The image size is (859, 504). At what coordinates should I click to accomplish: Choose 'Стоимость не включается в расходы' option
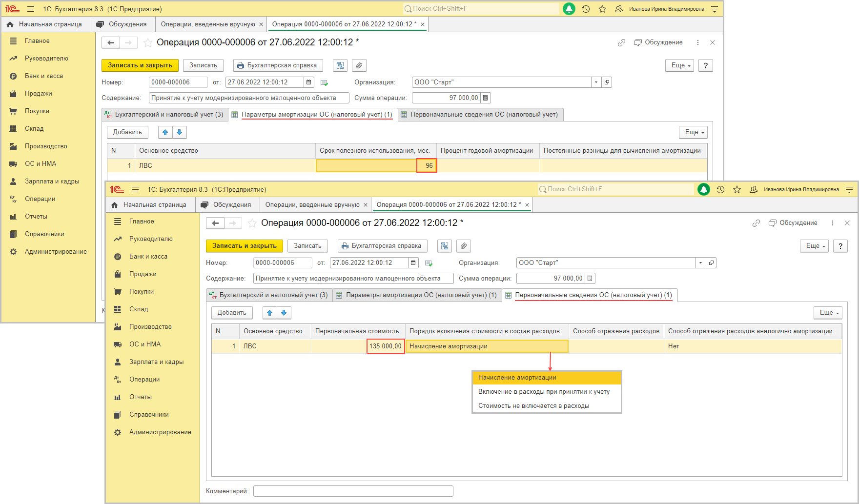click(x=547, y=406)
